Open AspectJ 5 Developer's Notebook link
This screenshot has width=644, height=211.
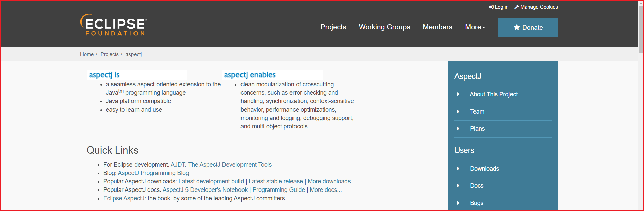point(205,190)
